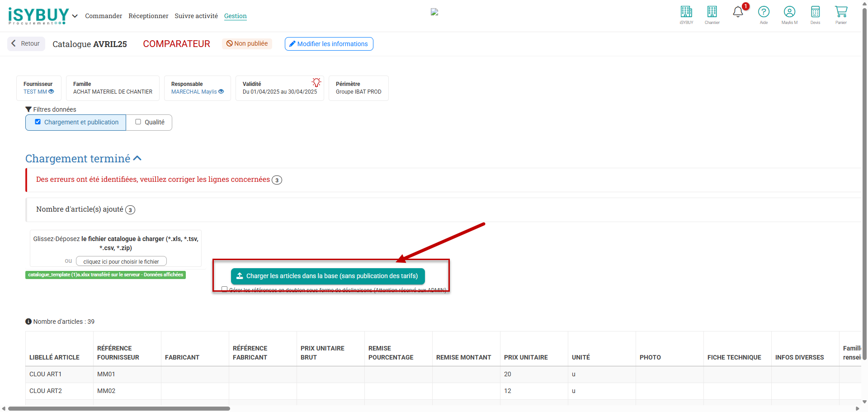Screen dimensions: 868x412
Task: Click the errors count badge 3
Action: (x=277, y=180)
